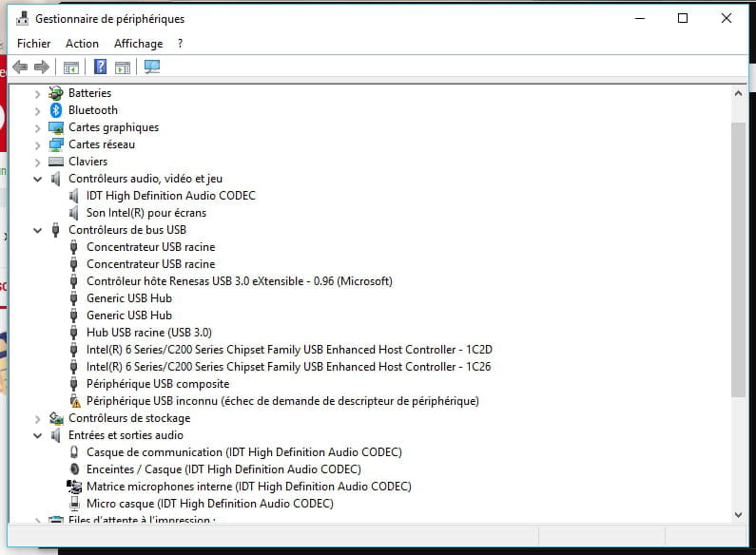Viewport: 756px width, 555px height.
Task: Expand Contrôleurs de stockage
Action: pos(38,419)
